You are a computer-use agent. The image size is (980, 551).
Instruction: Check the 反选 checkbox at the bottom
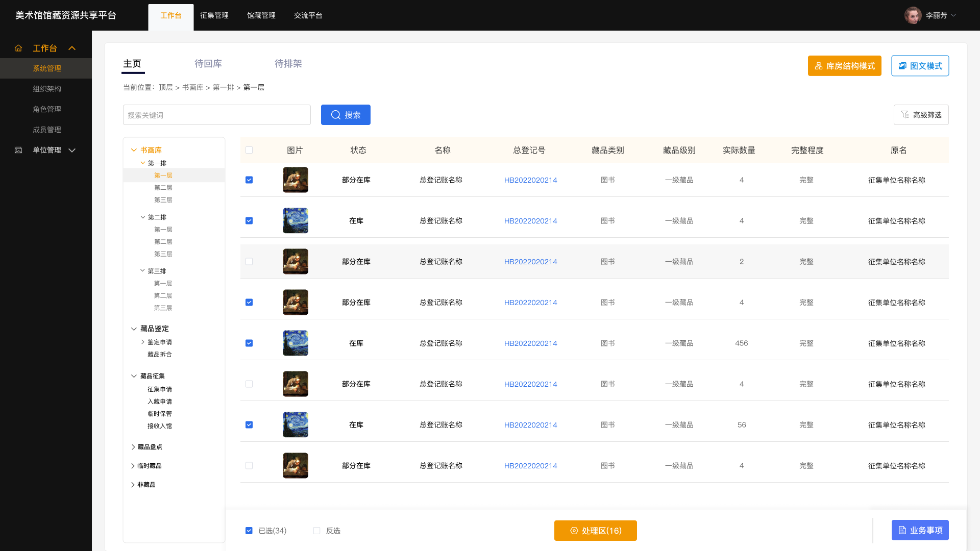[x=316, y=531]
